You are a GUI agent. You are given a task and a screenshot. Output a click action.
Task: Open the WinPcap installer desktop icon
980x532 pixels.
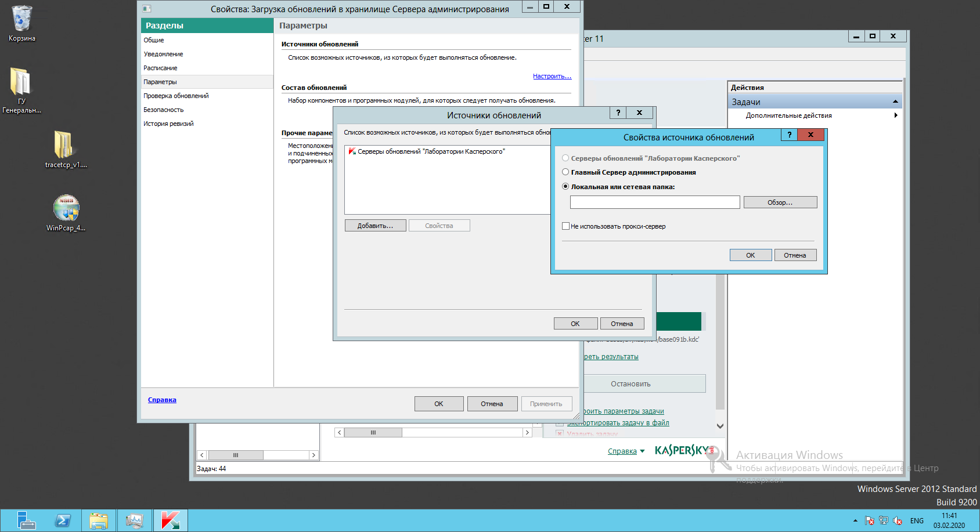pos(66,209)
